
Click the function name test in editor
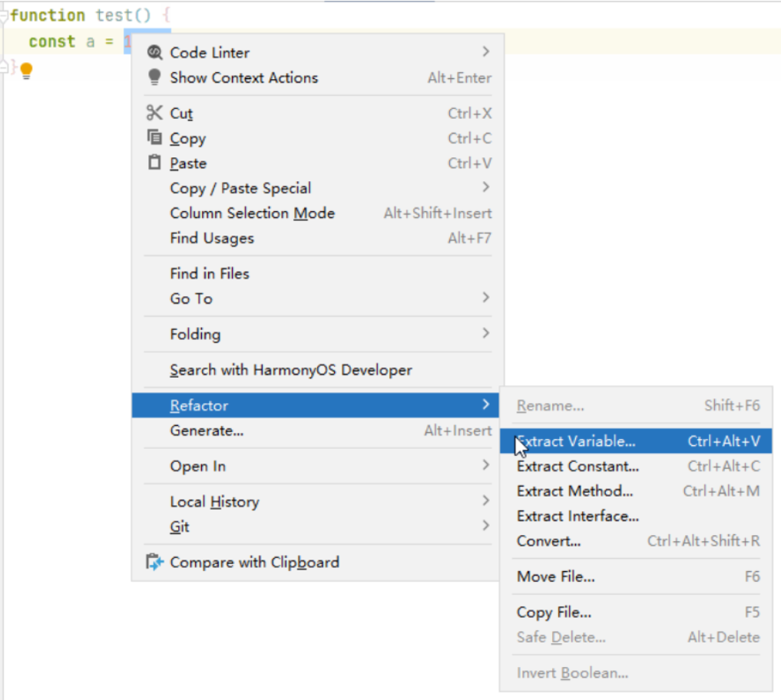click(113, 15)
